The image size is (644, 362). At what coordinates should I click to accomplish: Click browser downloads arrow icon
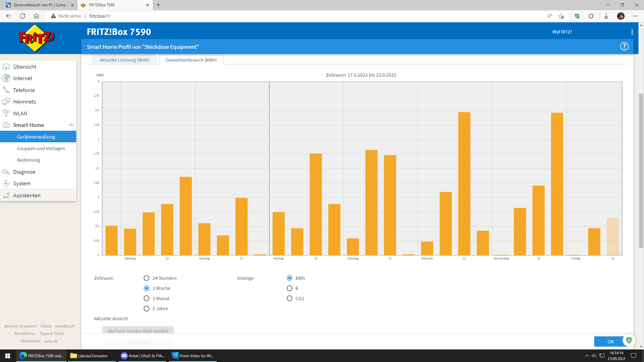pyautogui.click(x=606, y=16)
